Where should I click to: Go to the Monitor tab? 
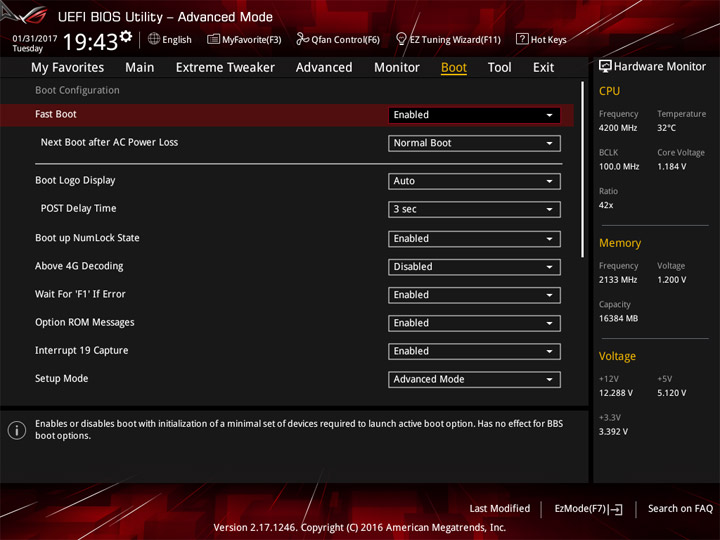pyautogui.click(x=397, y=68)
